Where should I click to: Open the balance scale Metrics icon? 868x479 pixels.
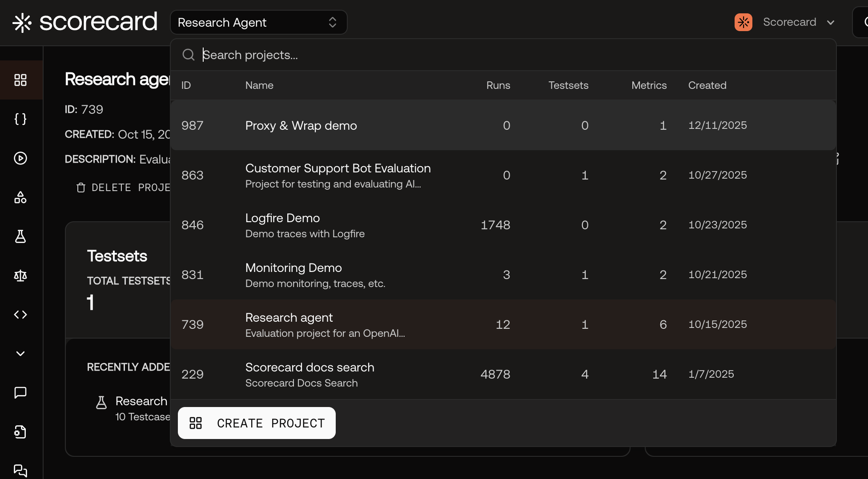click(x=20, y=275)
